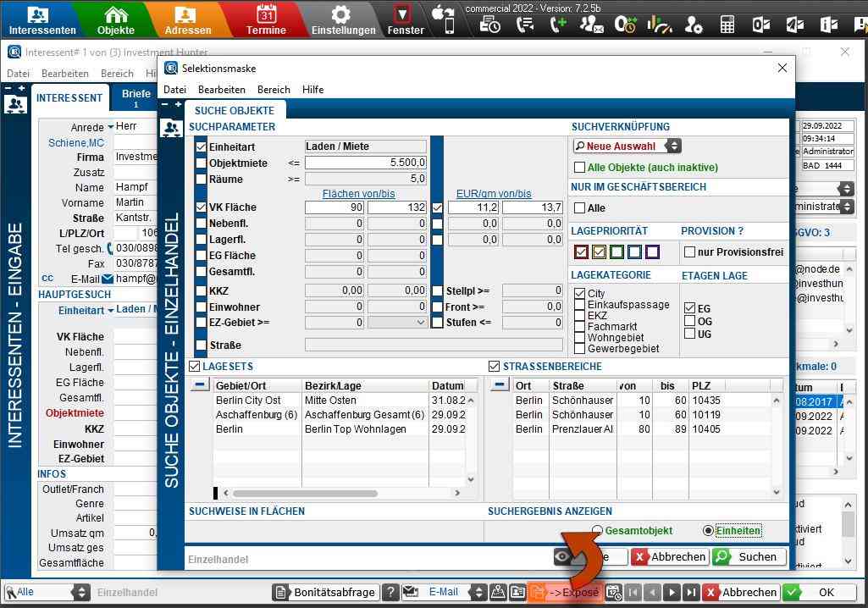The image size is (868, 608).
Task: Check Alle Objekte (auch inaktive)
Action: pos(580,168)
